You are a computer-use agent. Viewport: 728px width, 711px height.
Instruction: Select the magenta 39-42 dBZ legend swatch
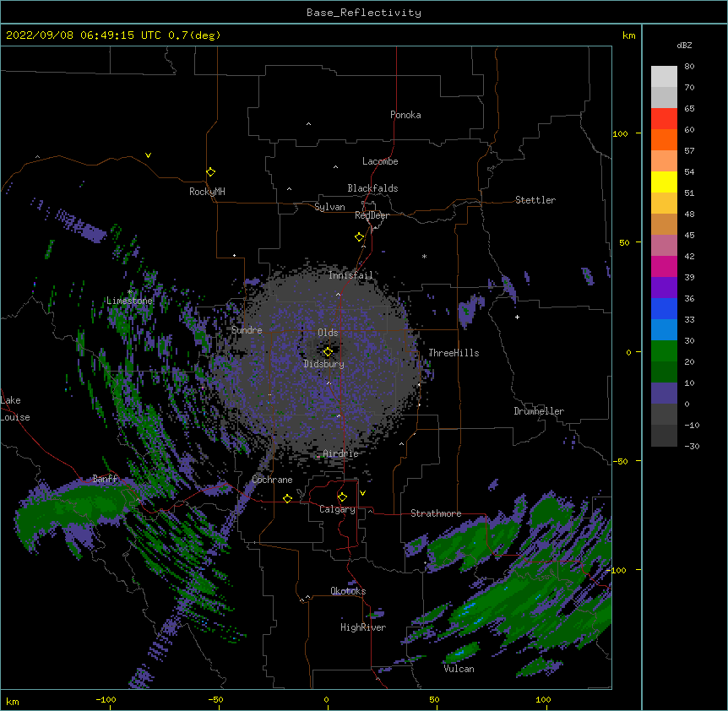(664, 266)
